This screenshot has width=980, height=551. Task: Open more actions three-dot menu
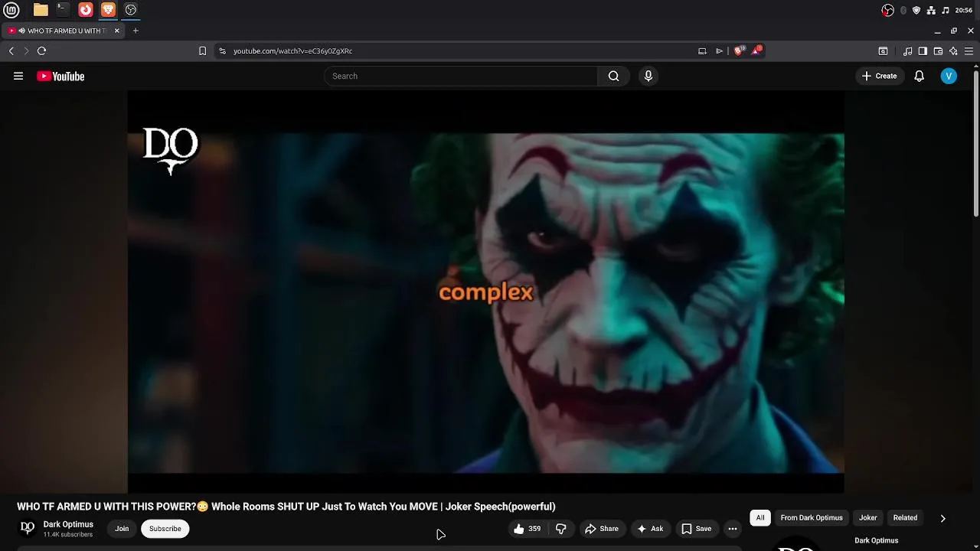pyautogui.click(x=733, y=529)
